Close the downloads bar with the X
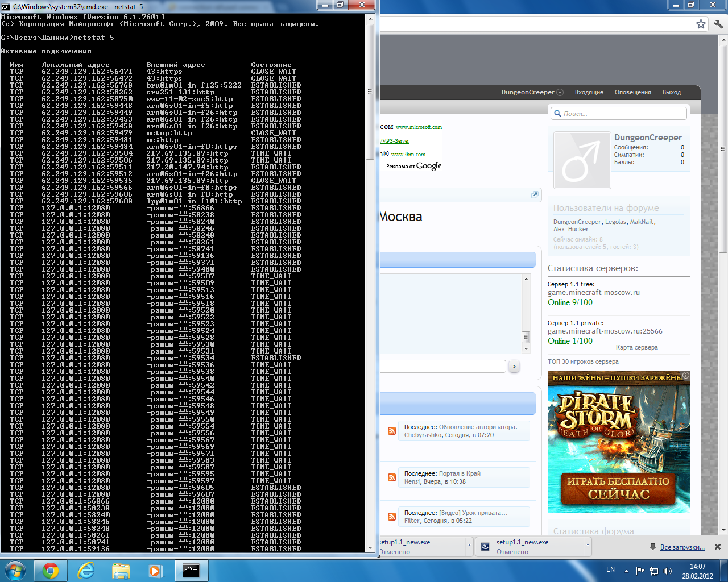 click(717, 547)
